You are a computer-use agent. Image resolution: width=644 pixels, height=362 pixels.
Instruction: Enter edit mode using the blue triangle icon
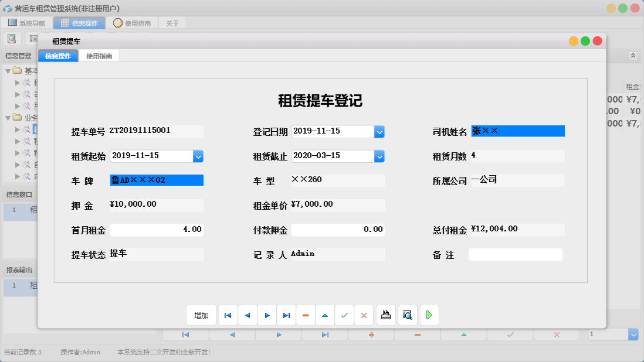(x=325, y=315)
